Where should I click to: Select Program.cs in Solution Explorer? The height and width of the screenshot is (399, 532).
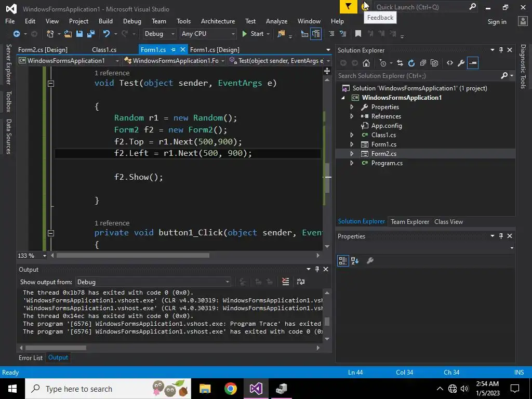pos(387,163)
